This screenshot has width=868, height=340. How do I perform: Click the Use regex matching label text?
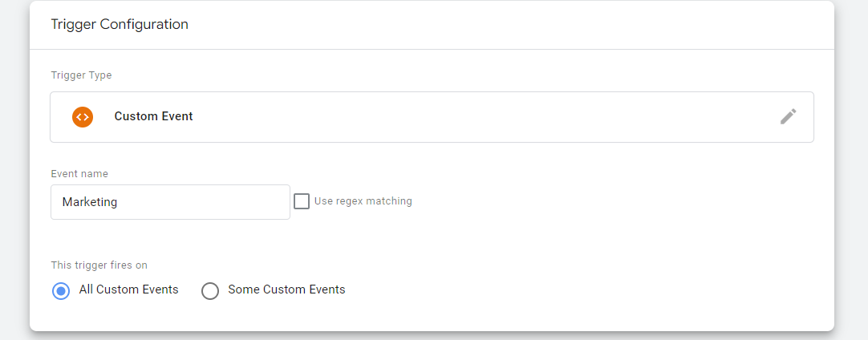(x=363, y=201)
